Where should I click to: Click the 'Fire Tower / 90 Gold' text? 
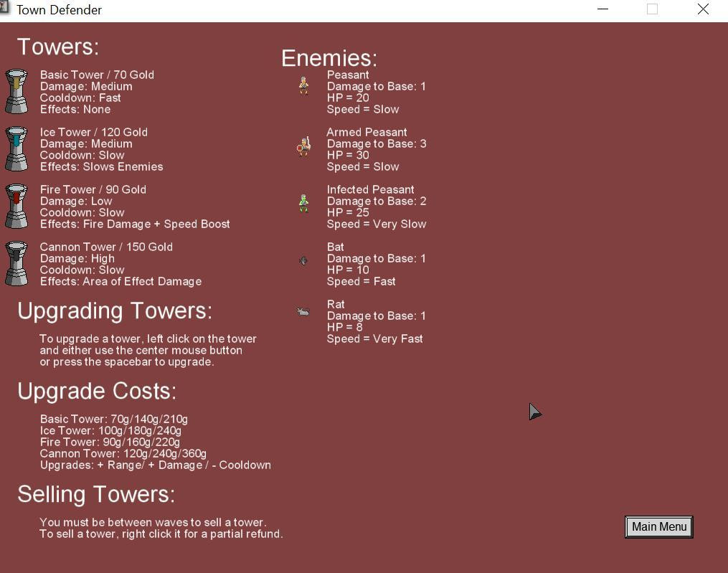coord(93,189)
